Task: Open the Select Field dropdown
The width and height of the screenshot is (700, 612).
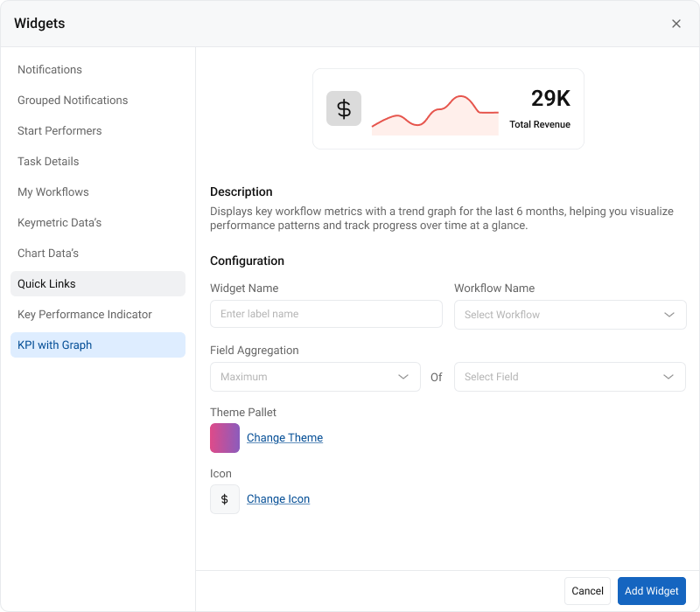Action: pyautogui.click(x=570, y=377)
